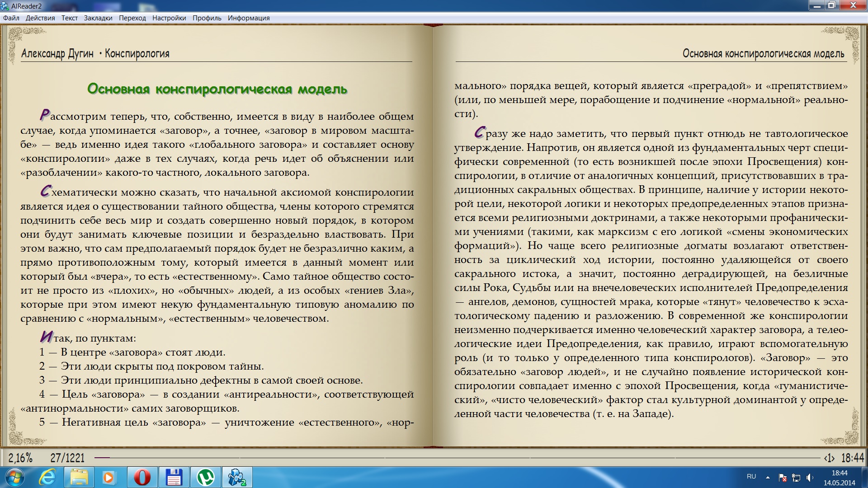This screenshot has height=488, width=868.
Task: Launch Opera browser from taskbar
Action: click(x=142, y=477)
